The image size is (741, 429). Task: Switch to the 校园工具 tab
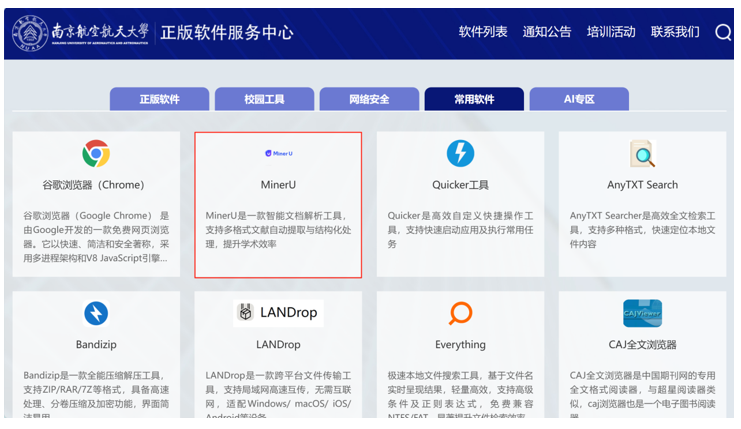[264, 99]
